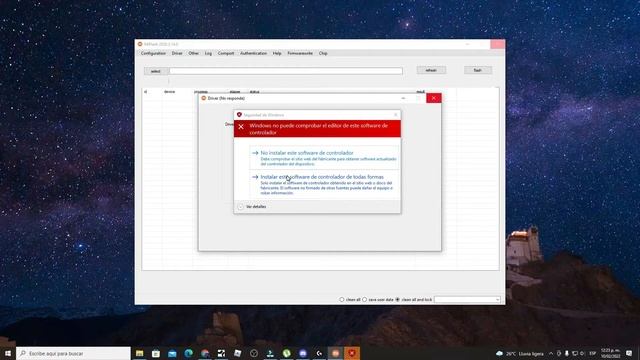The width and height of the screenshot is (640, 360).
Task: Click the red shield security taskbar icon
Action: tap(352, 353)
